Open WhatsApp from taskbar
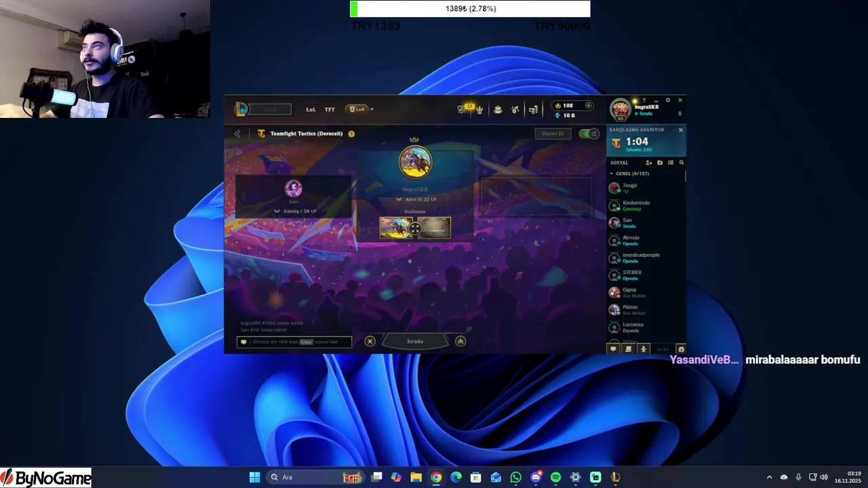868x488 pixels. [x=516, y=477]
